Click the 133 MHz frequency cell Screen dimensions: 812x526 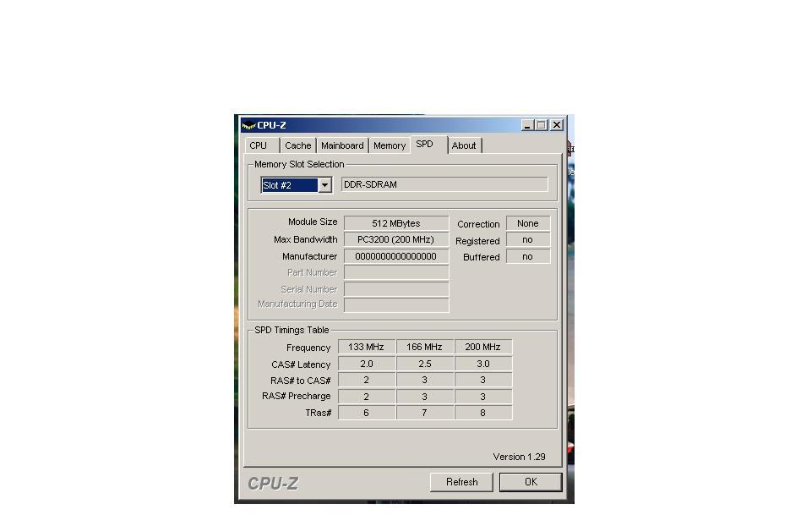[x=366, y=347]
